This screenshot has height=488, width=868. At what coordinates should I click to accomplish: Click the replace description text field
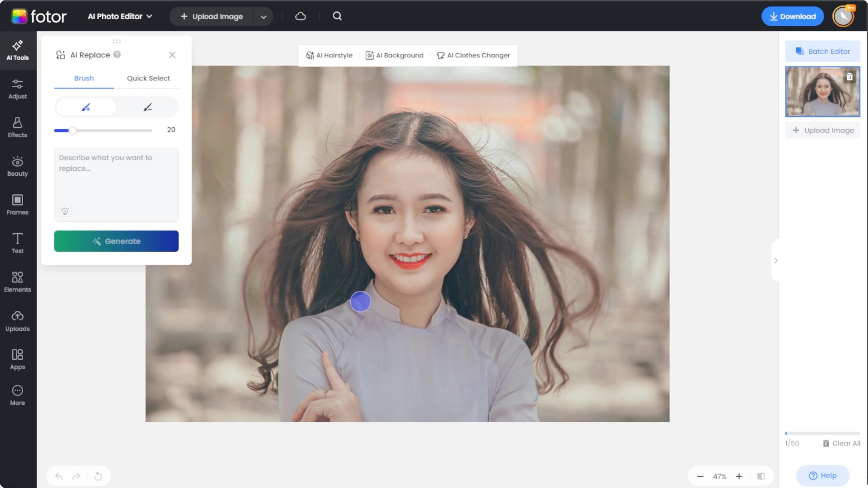(116, 185)
